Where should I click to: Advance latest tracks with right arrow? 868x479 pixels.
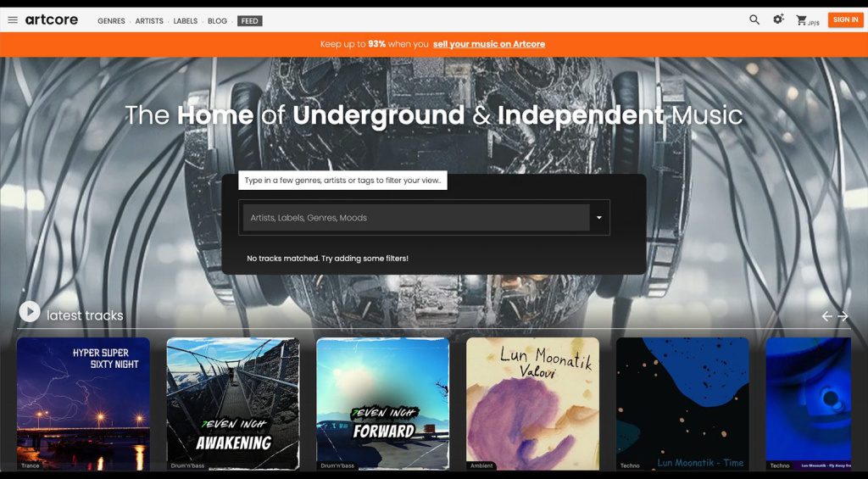click(x=843, y=316)
